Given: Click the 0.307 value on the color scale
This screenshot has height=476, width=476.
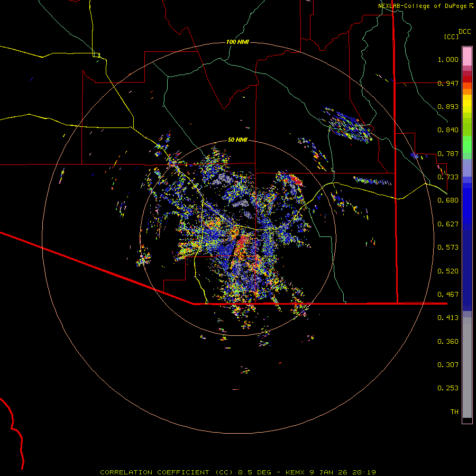Looking at the screenshot, I should pos(448,365).
